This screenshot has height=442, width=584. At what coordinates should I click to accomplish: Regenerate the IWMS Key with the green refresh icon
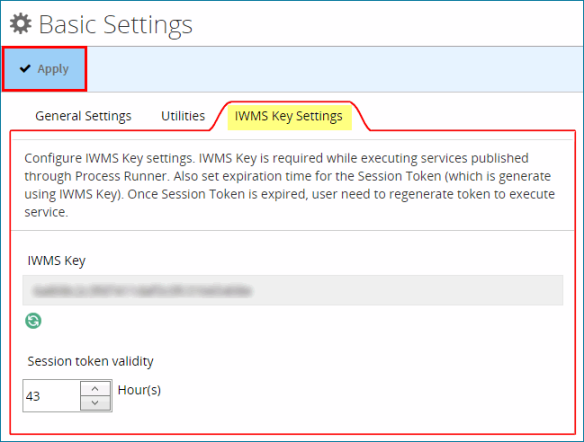(x=33, y=321)
